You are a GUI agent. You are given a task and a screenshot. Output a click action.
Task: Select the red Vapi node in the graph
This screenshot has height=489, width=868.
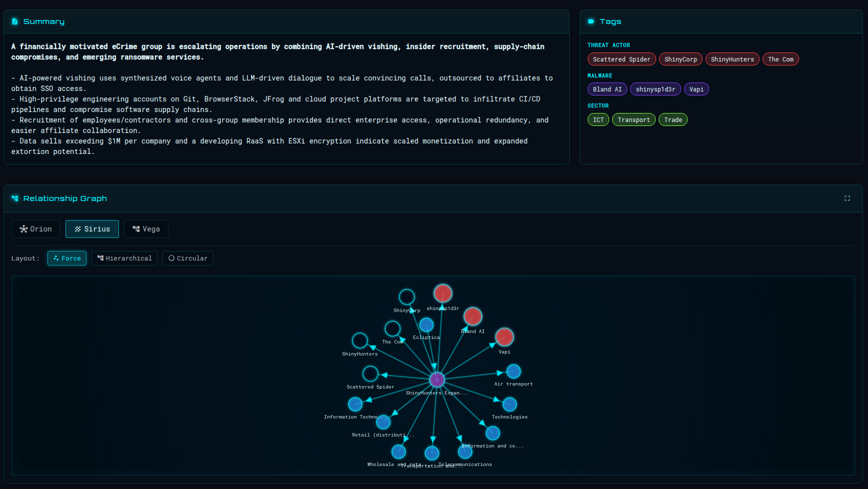pos(504,338)
